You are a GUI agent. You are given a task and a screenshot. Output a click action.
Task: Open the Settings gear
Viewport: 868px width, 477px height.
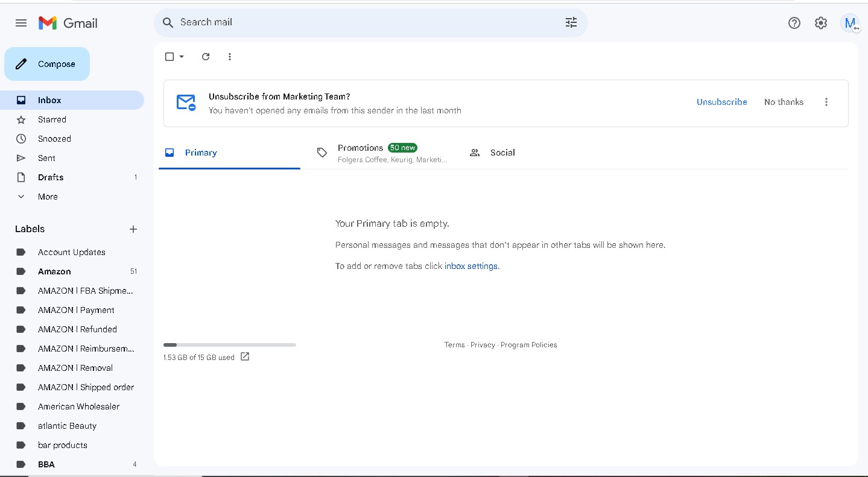pyautogui.click(x=821, y=23)
